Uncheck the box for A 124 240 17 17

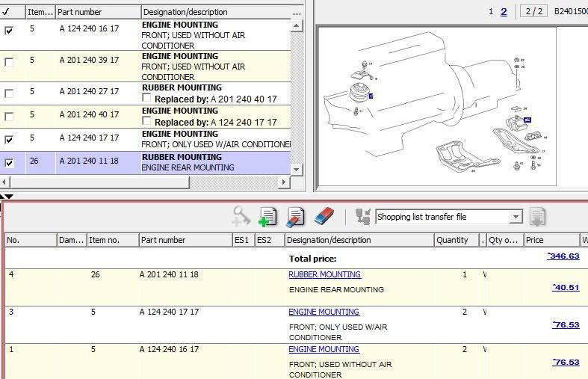point(9,140)
